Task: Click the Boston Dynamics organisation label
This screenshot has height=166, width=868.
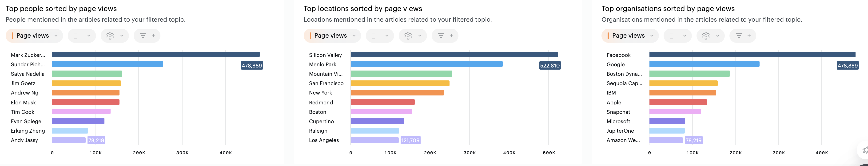Action: click(x=624, y=74)
